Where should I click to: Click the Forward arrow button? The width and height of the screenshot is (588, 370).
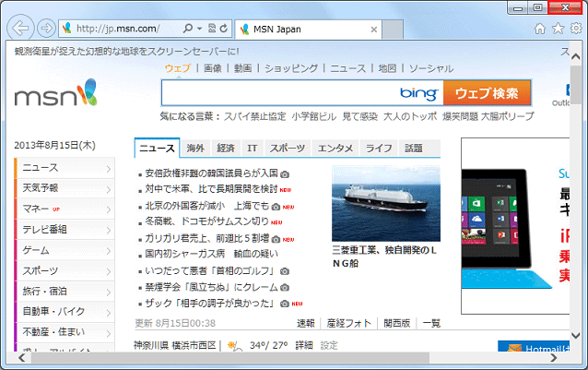click(x=46, y=29)
